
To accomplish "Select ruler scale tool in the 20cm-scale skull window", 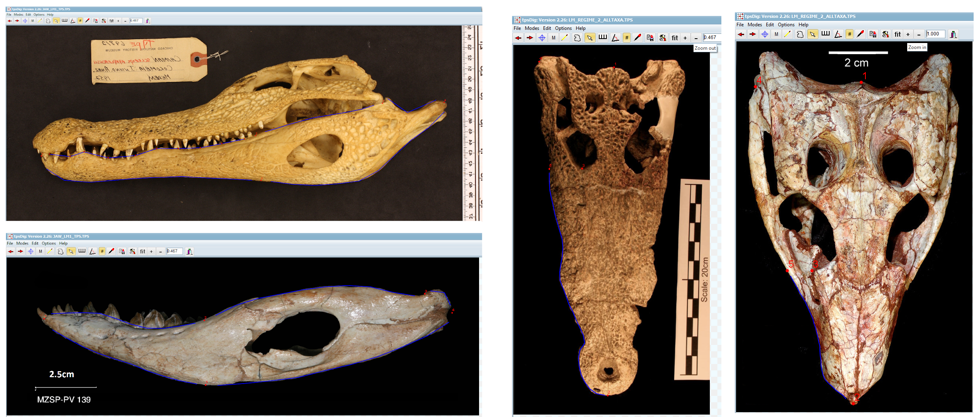I will click(603, 38).
